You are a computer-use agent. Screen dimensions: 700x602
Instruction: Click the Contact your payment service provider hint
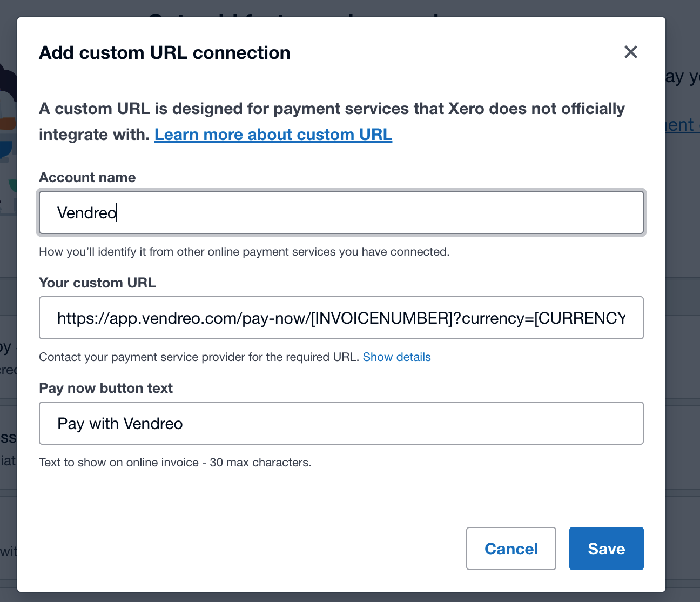point(199,357)
